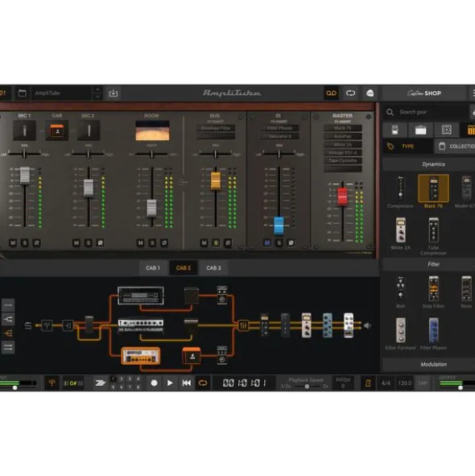Switch to the CAB 2 tab

184,268
